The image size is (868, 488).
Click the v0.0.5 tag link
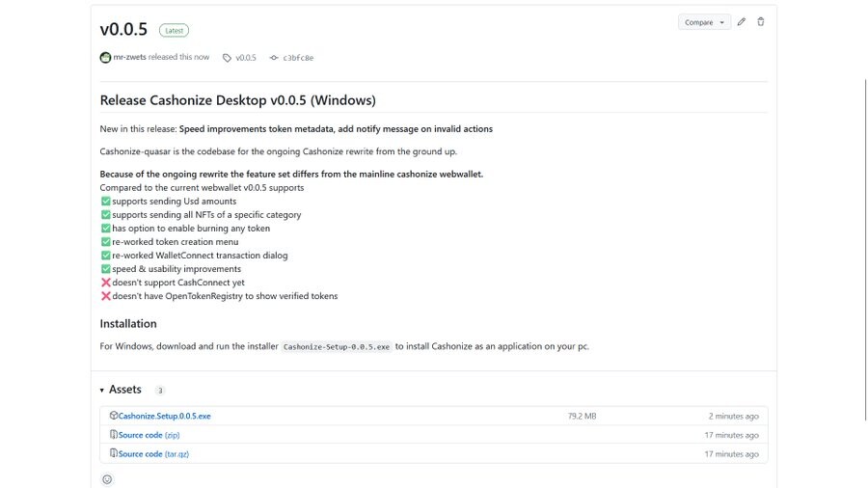[x=246, y=58]
